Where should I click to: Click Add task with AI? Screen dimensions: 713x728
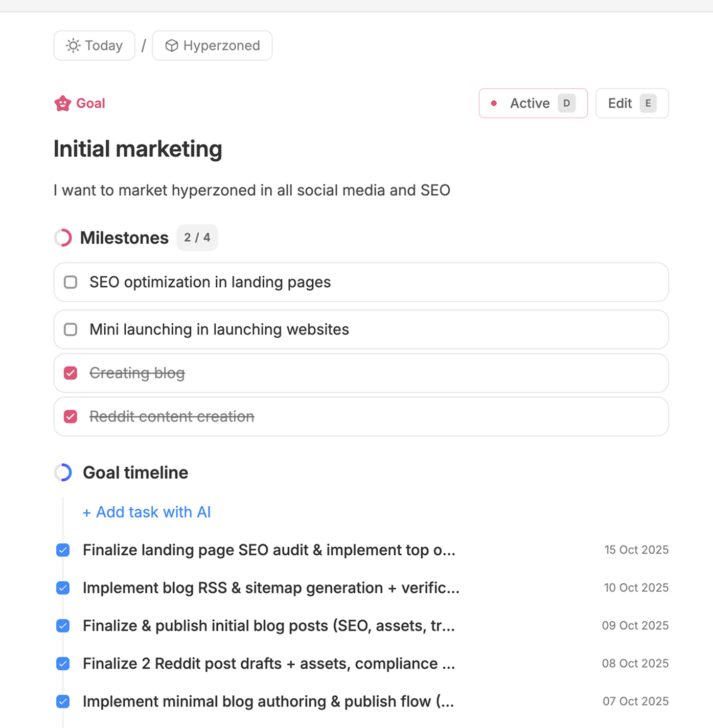147,512
